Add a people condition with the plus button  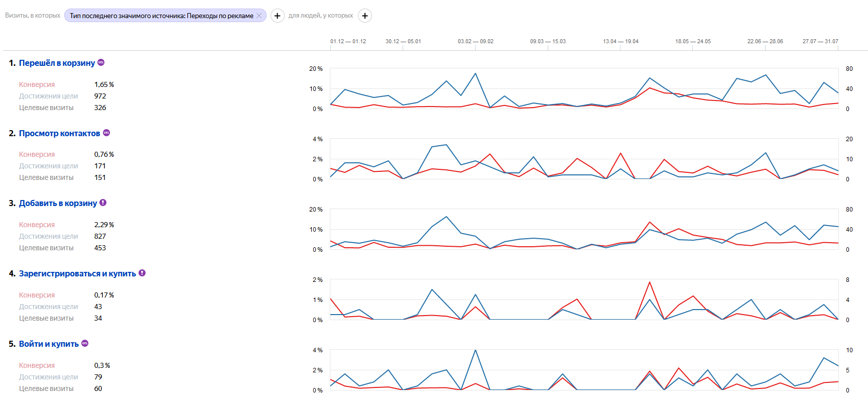click(365, 16)
